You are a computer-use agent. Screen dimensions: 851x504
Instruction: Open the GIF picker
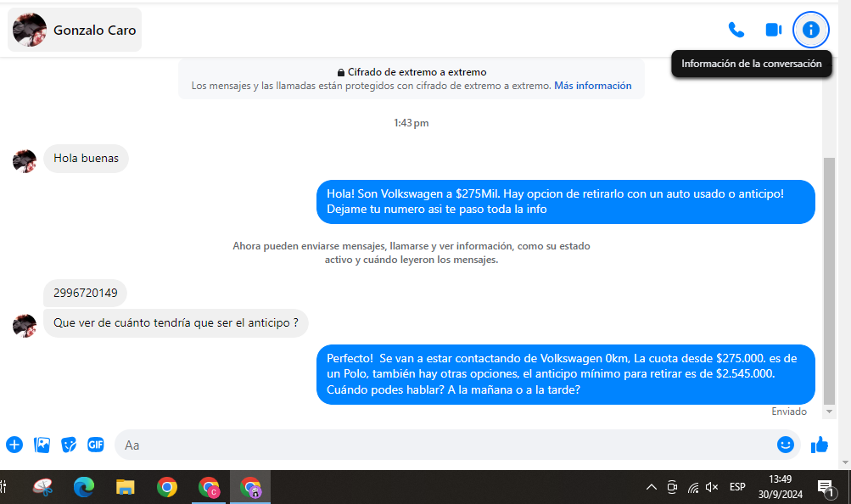pyautogui.click(x=96, y=445)
